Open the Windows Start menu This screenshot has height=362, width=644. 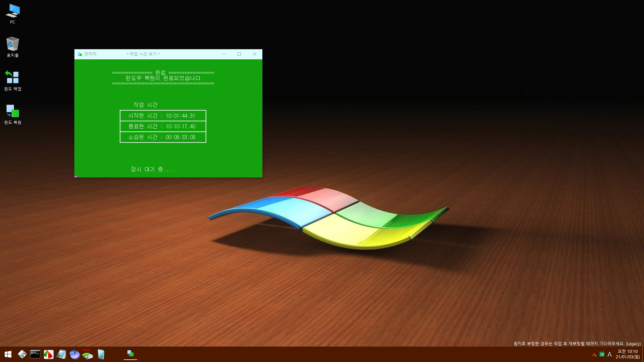8,354
